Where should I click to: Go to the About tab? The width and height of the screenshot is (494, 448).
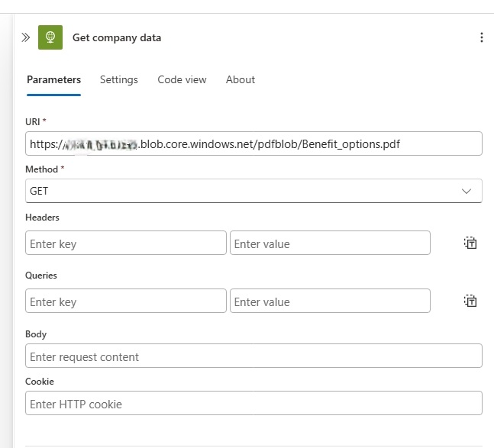point(241,79)
